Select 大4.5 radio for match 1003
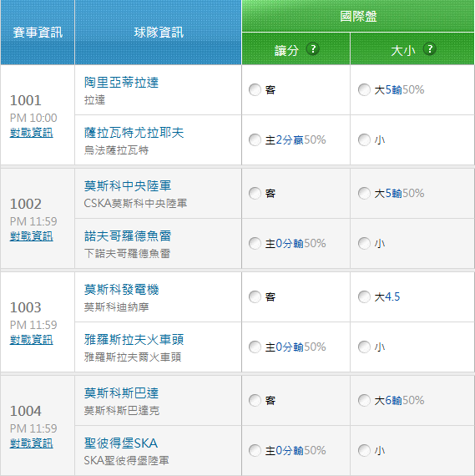 (364, 297)
